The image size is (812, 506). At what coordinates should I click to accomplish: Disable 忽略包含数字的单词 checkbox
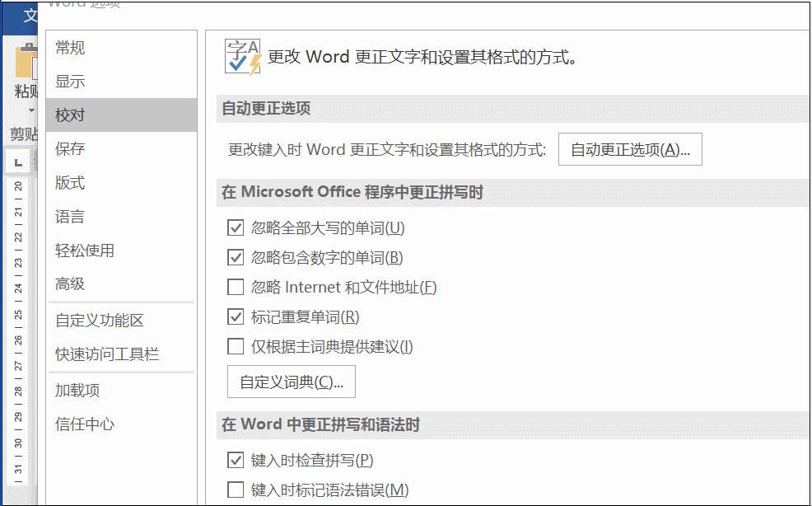coord(235,257)
